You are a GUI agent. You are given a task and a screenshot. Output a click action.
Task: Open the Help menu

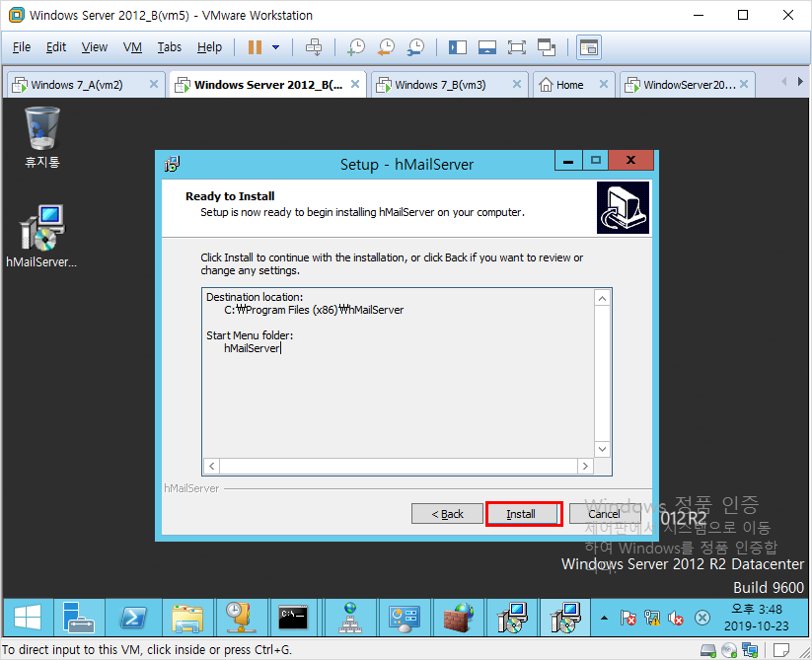click(209, 47)
